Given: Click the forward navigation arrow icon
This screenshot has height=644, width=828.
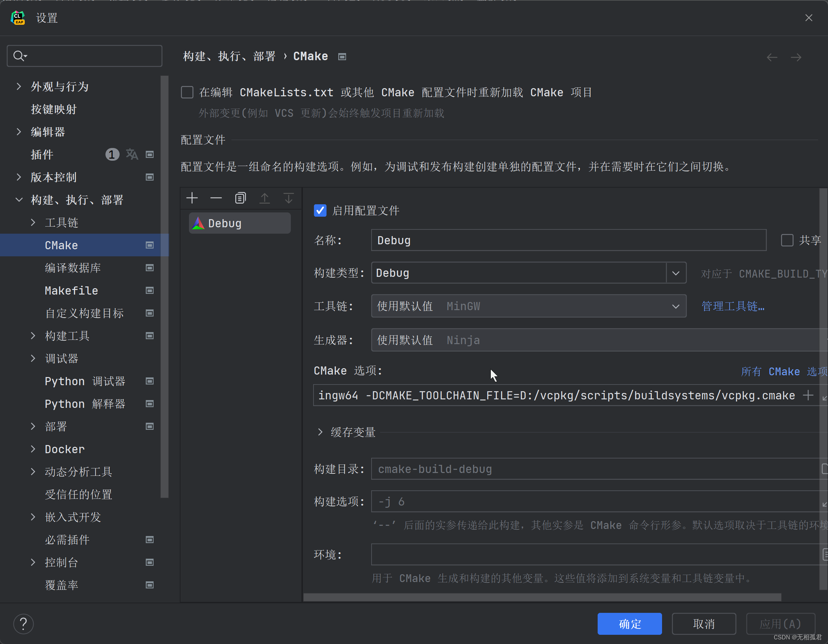Looking at the screenshot, I should point(796,57).
